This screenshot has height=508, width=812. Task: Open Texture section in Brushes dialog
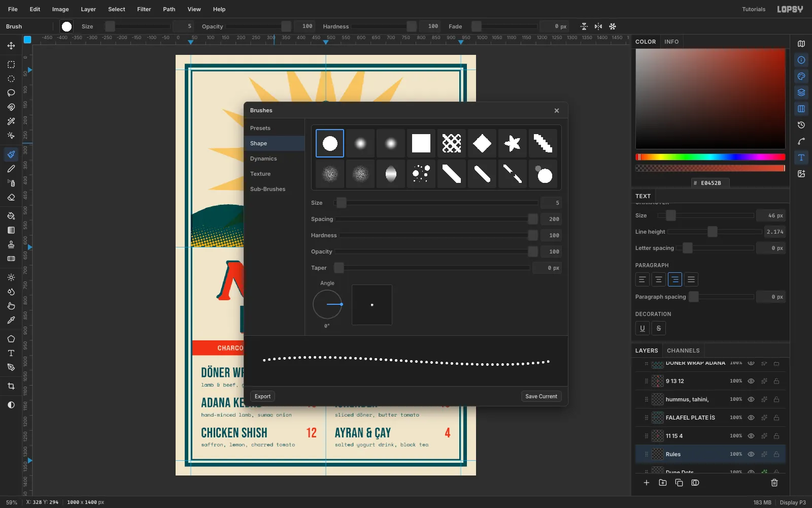(x=274, y=174)
